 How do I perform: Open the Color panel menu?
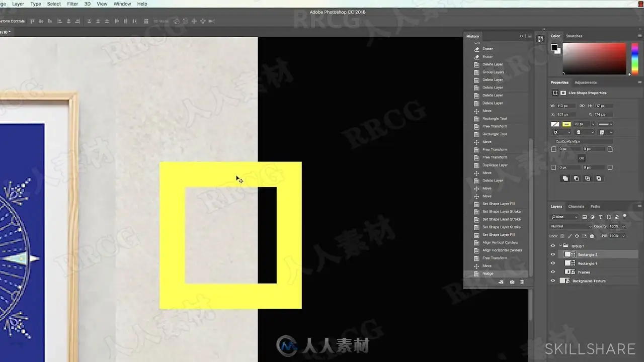point(640,36)
